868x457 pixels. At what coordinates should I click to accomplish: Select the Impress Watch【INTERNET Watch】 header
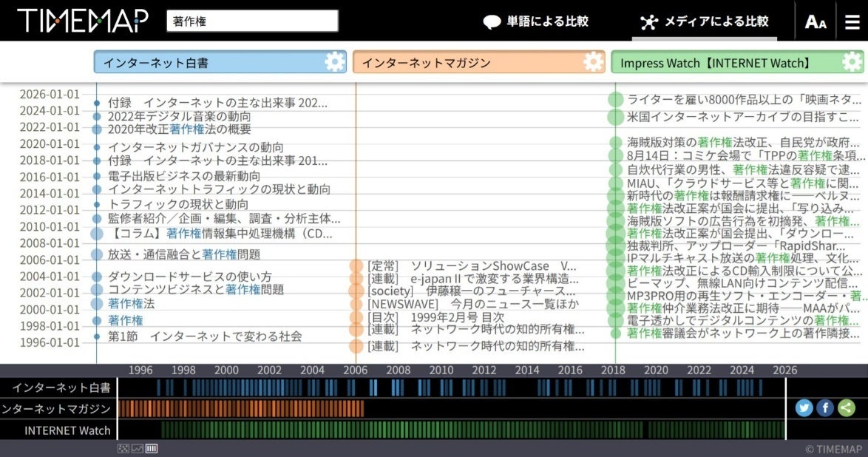coord(737,62)
